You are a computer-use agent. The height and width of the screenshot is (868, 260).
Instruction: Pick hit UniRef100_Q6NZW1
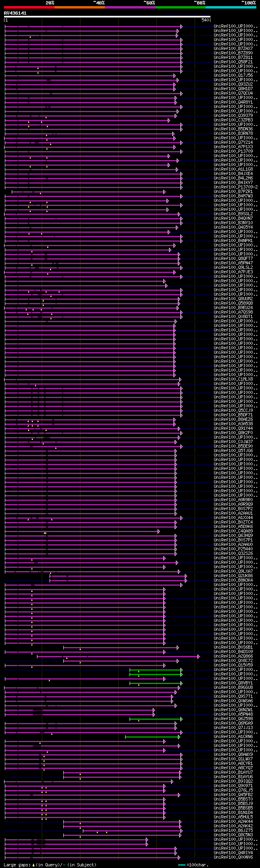233,710
